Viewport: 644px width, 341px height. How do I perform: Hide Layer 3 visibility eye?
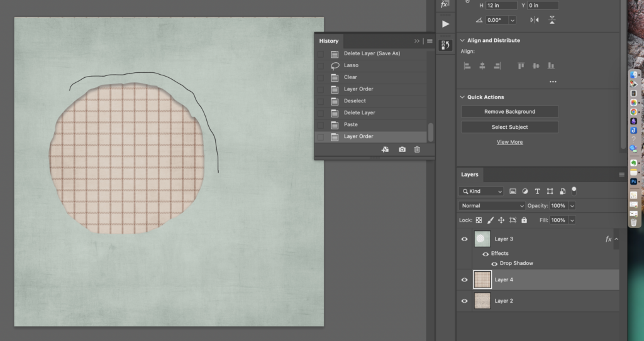tap(465, 239)
